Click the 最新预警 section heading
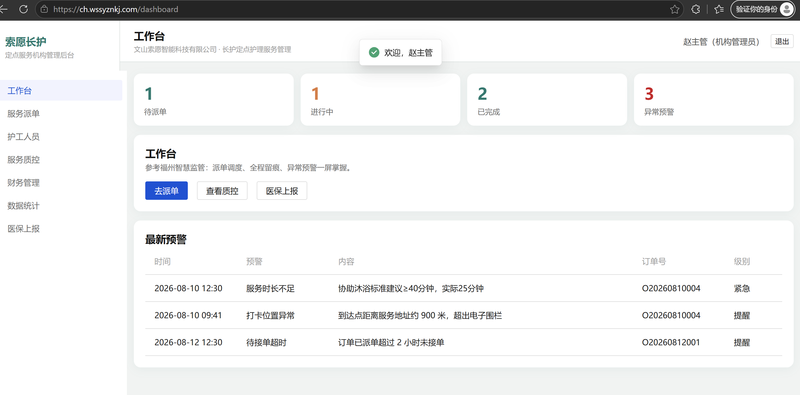 click(x=166, y=240)
